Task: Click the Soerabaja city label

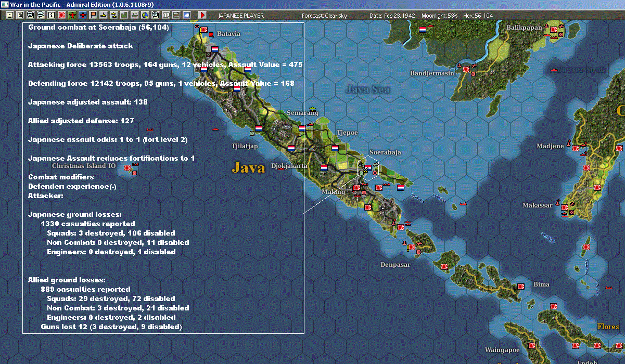Action: 385,152
